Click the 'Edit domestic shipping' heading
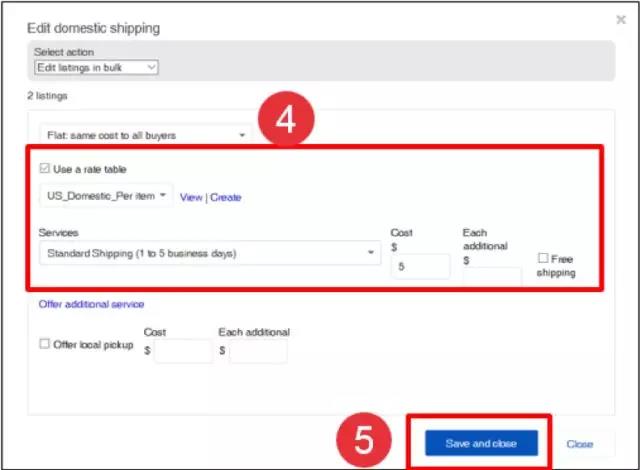 click(93, 28)
